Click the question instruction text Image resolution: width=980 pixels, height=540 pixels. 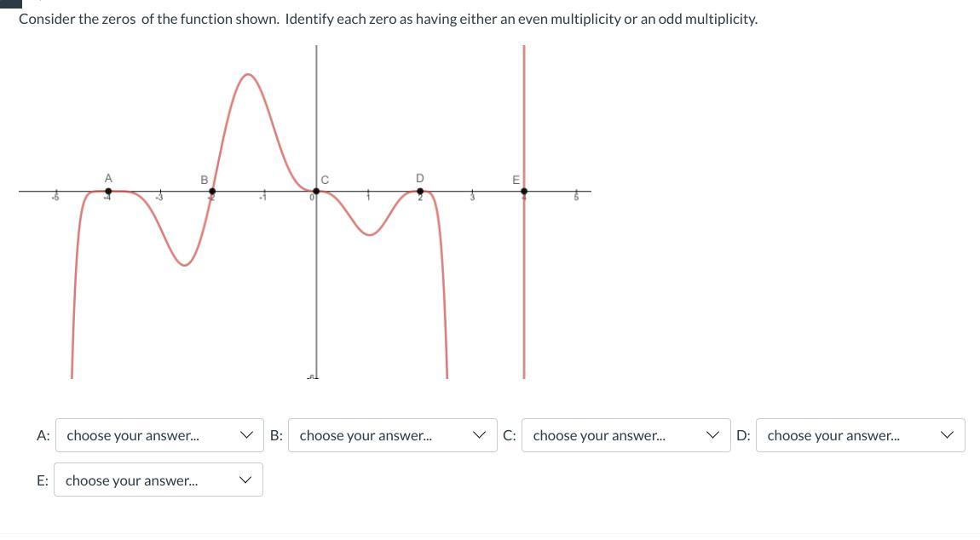click(388, 19)
